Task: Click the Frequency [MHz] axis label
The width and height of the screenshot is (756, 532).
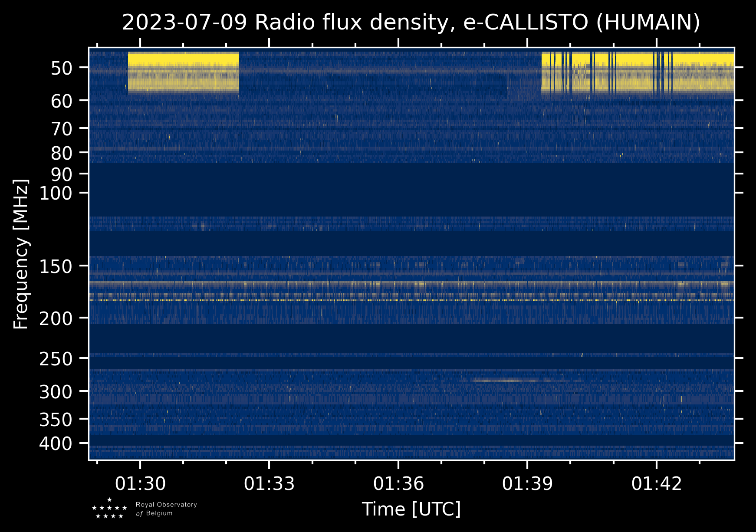Action: point(21,254)
